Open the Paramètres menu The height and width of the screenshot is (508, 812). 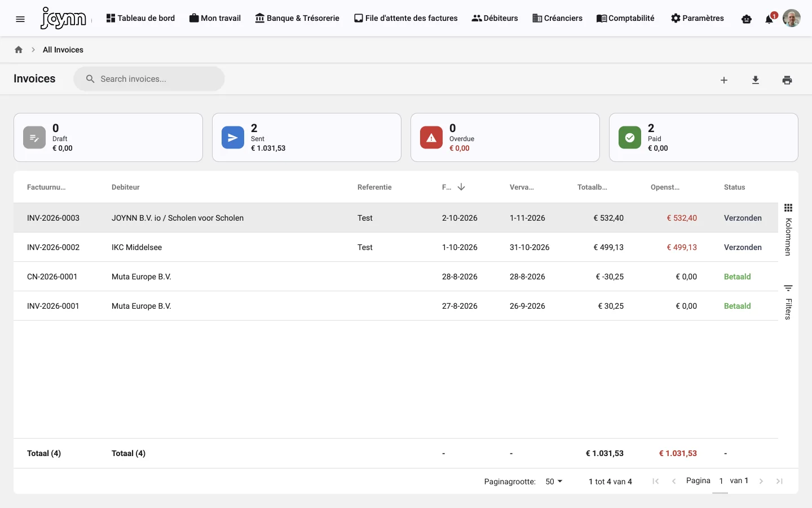pyautogui.click(x=698, y=18)
